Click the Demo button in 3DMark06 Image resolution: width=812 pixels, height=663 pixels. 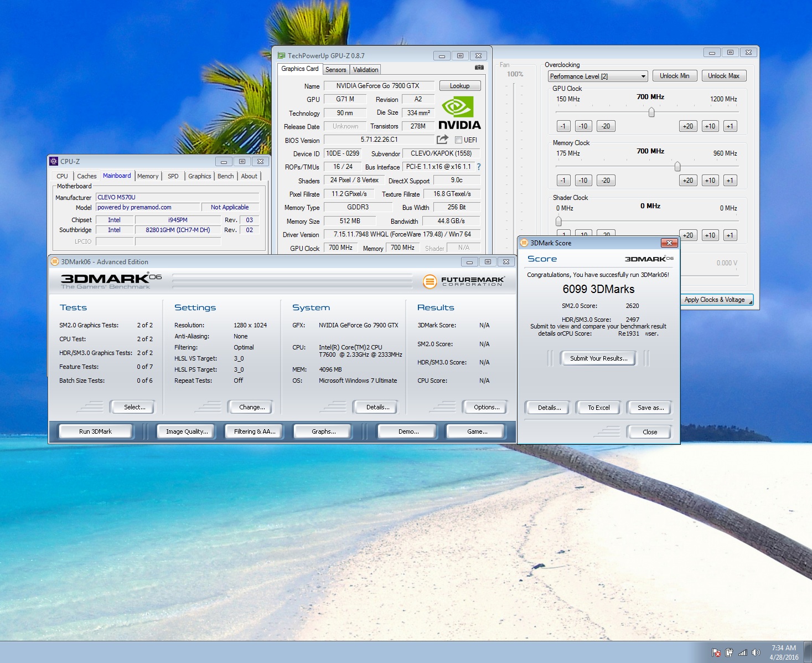click(408, 431)
